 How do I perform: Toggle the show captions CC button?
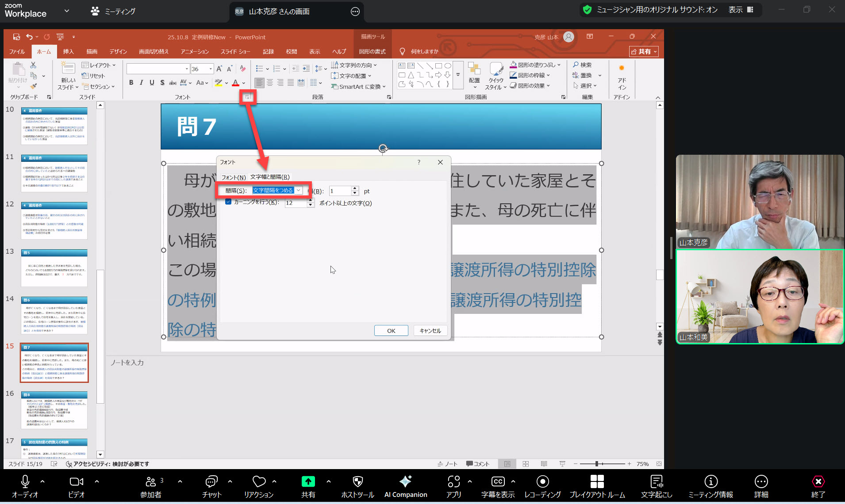[x=498, y=481]
